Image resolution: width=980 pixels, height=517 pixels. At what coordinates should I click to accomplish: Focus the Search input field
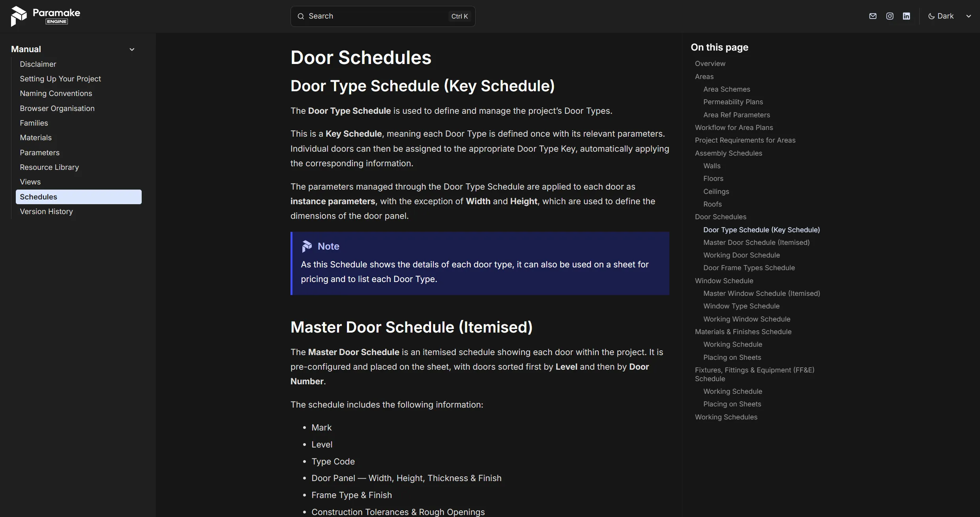(383, 16)
